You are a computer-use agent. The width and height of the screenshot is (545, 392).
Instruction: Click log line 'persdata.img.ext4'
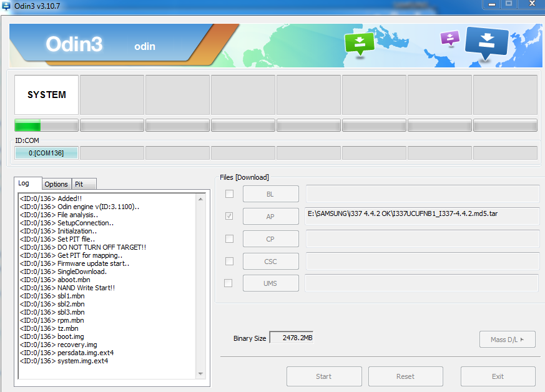[67, 353]
